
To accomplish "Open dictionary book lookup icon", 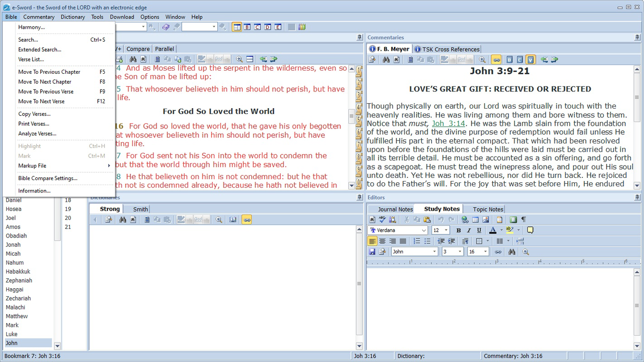I will [233, 219].
